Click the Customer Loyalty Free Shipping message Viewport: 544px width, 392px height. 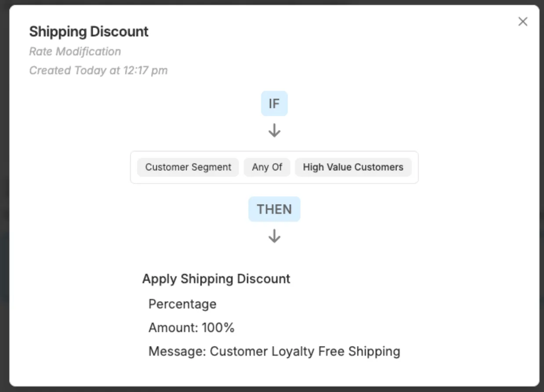pos(305,352)
